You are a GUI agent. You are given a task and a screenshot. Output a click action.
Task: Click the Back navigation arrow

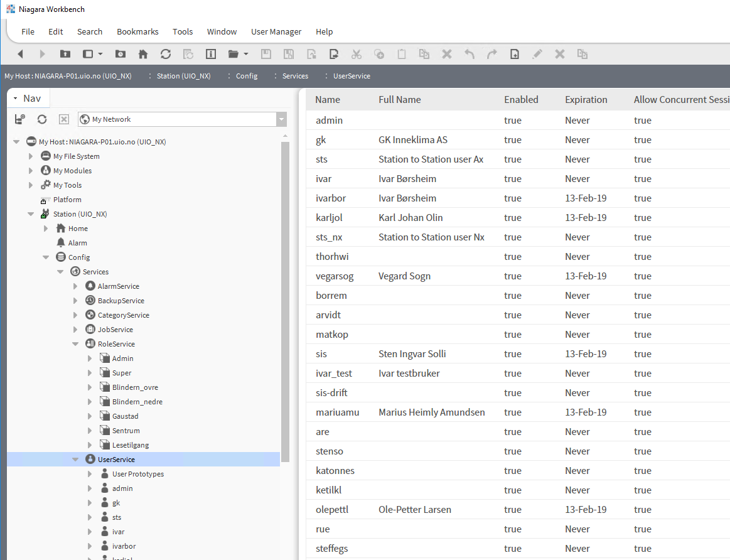[x=20, y=54]
